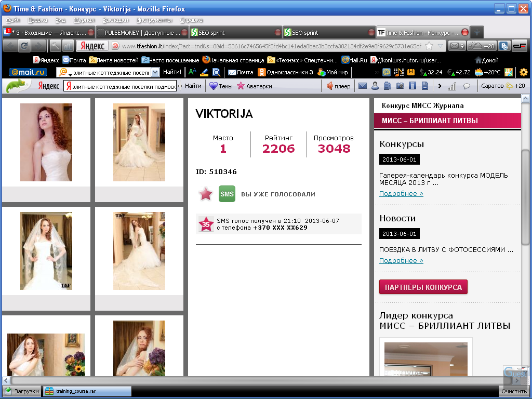Click the @mail.ru logo on the toolbar

[28, 72]
